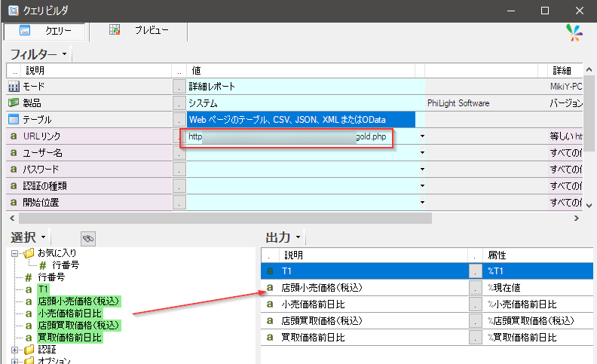
Task: Click the %現在値 attribute cell
Action: click(x=537, y=287)
